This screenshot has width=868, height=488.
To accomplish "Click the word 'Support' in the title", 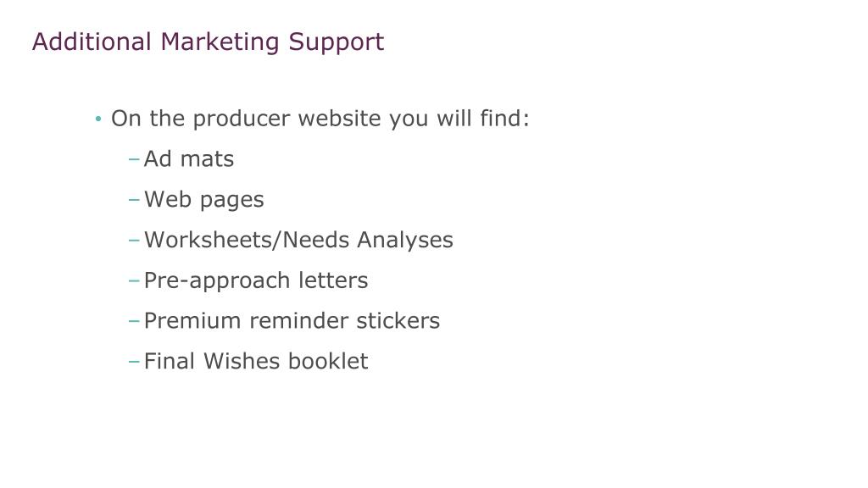I will tap(336, 43).
